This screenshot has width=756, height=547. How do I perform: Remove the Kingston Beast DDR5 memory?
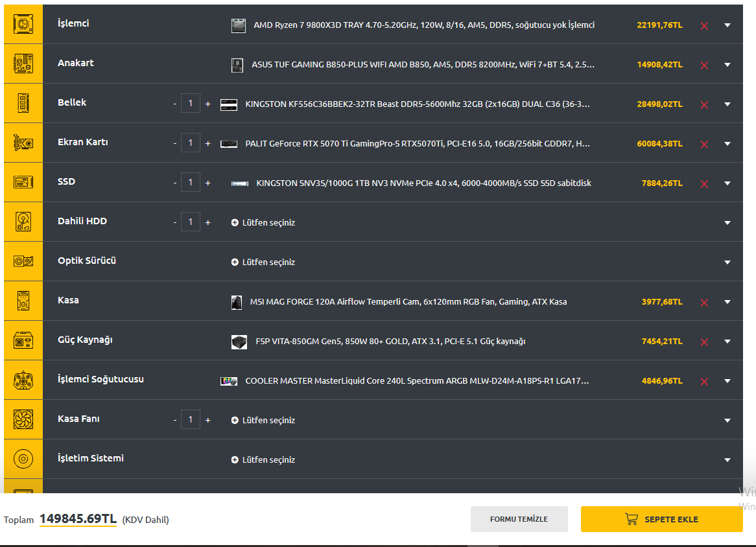(x=704, y=105)
